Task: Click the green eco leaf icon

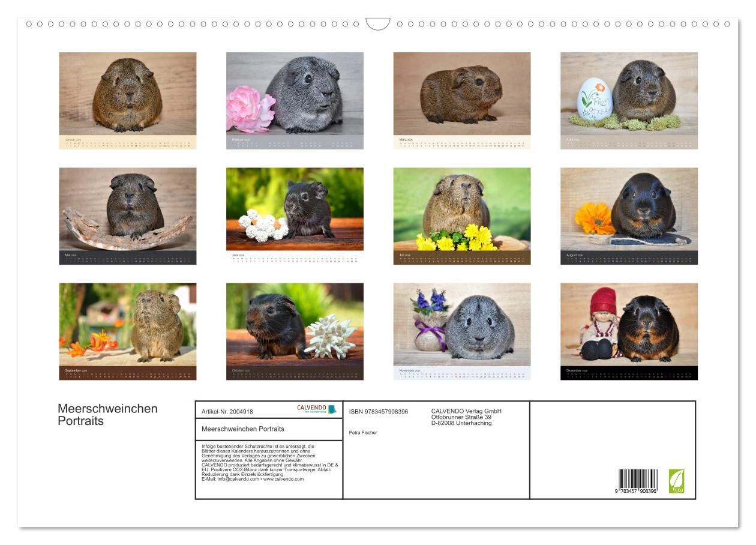Action: [676, 481]
